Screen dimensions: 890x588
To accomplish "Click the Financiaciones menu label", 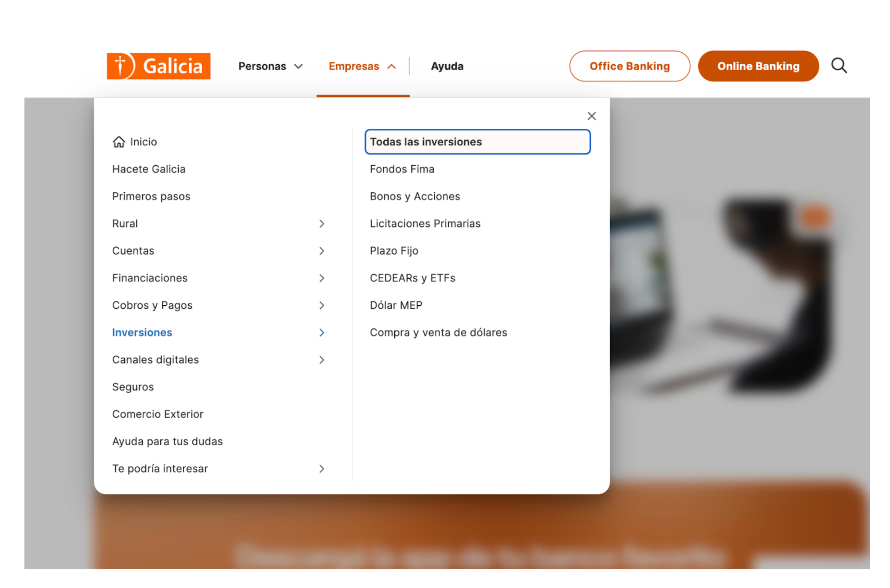I will pyautogui.click(x=150, y=278).
